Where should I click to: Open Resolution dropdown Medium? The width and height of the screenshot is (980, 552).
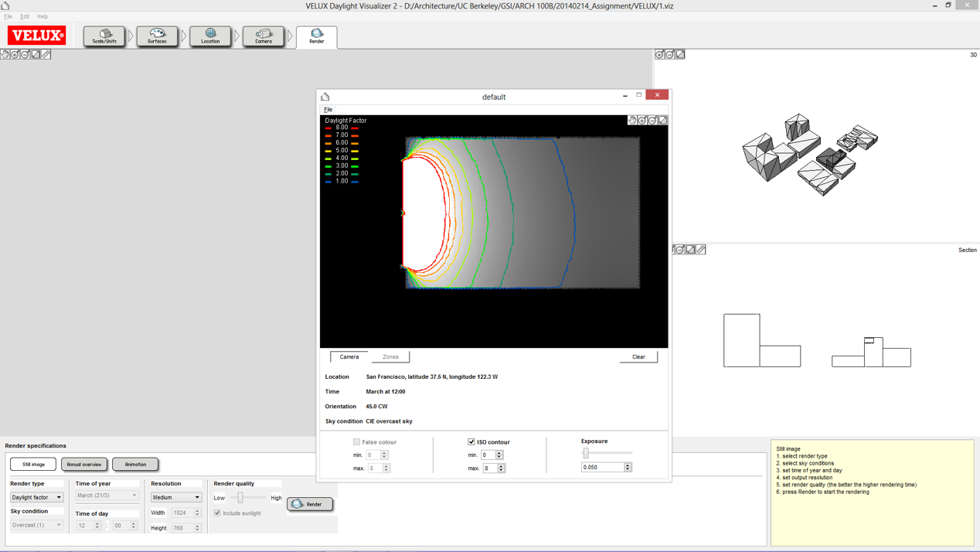coord(176,497)
